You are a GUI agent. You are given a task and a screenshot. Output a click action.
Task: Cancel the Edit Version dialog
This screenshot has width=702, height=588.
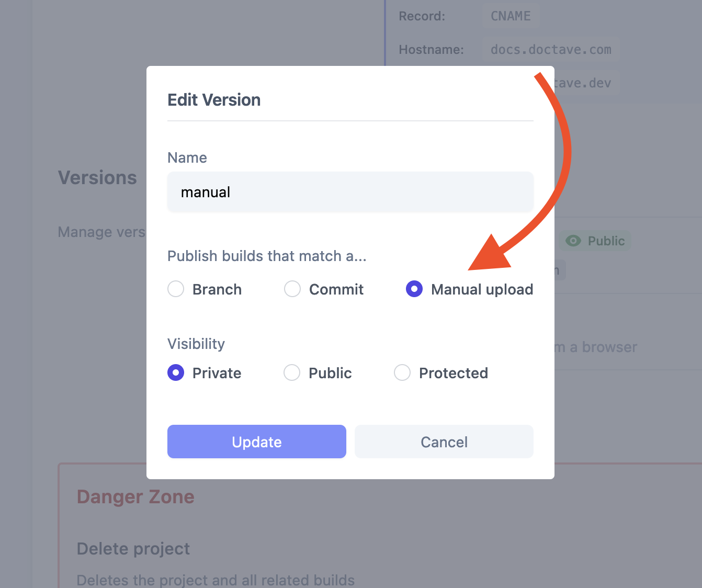tap(444, 442)
